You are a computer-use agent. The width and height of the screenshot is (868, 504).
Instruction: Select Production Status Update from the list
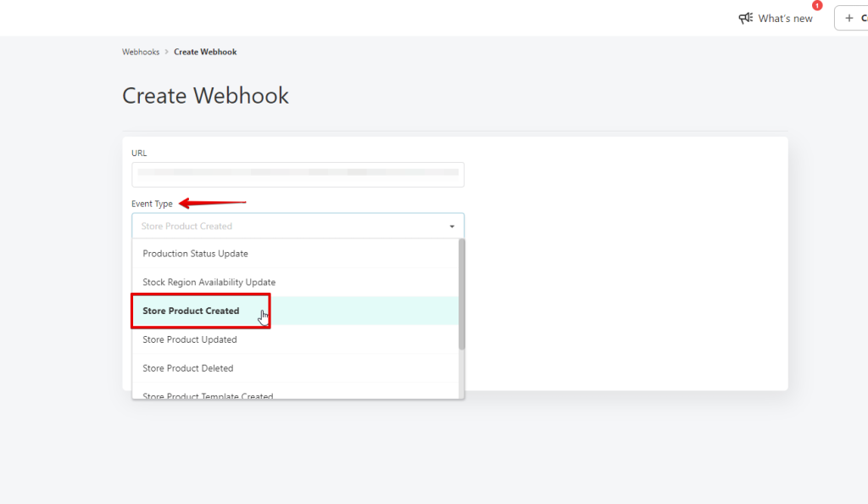tap(195, 254)
